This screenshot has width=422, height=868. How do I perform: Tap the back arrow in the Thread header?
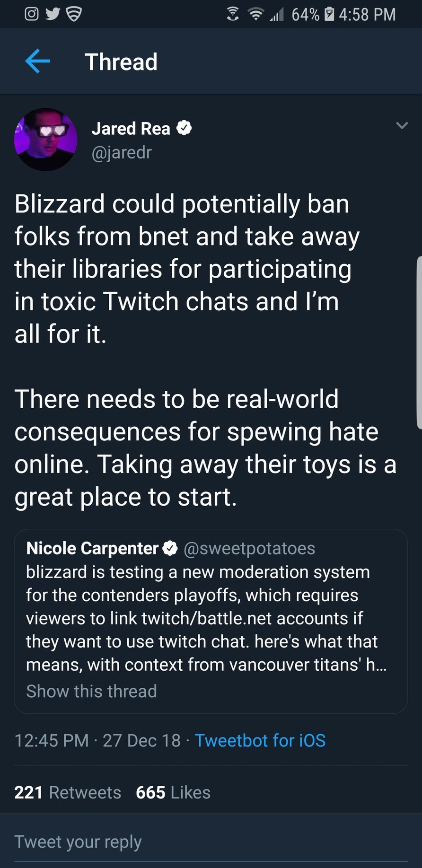(x=38, y=61)
